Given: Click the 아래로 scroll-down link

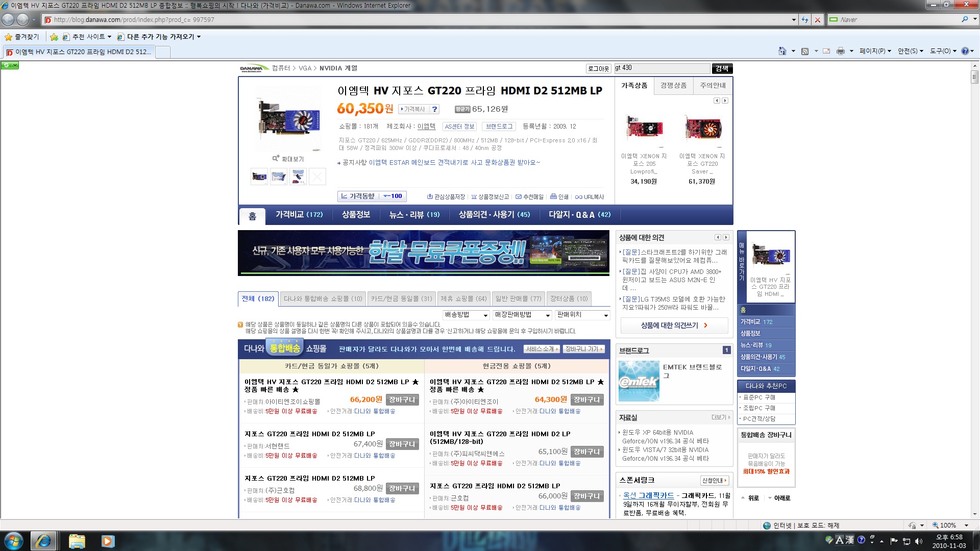Looking at the screenshot, I should click(779, 498).
